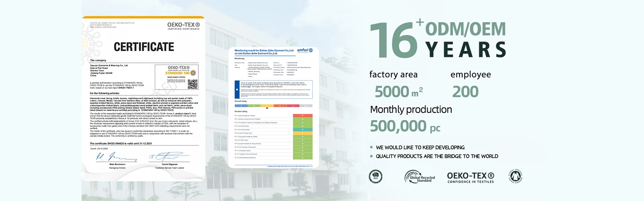Click 'WE WOULD LIKE TO KEEP DEVELOPING' text
The height and width of the screenshot is (201, 644).
click(x=420, y=147)
